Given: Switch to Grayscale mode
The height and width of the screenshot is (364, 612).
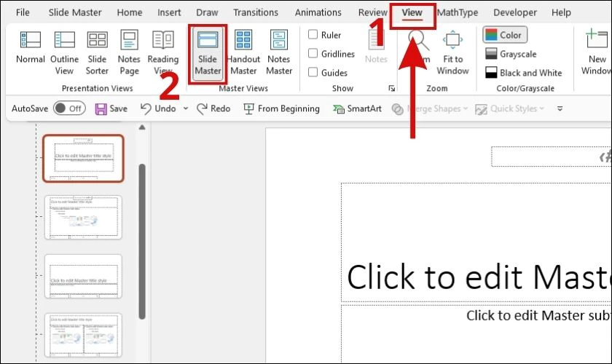Looking at the screenshot, I should 511,54.
